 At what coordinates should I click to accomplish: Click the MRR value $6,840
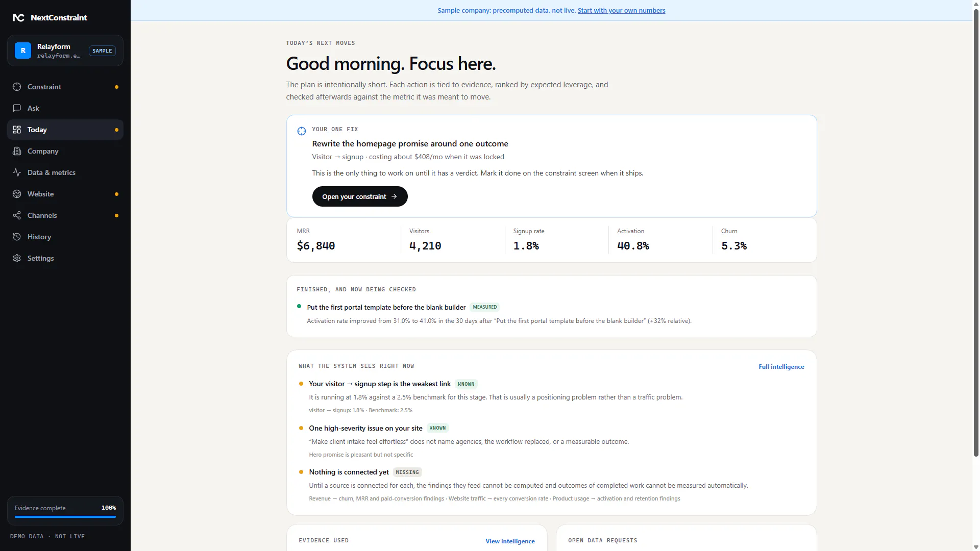(x=316, y=246)
